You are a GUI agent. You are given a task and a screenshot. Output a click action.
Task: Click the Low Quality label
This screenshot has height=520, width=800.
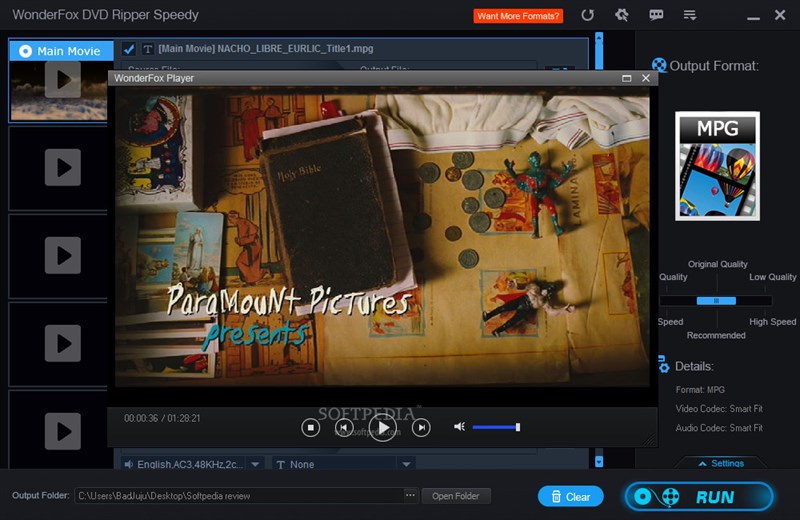[772, 277]
